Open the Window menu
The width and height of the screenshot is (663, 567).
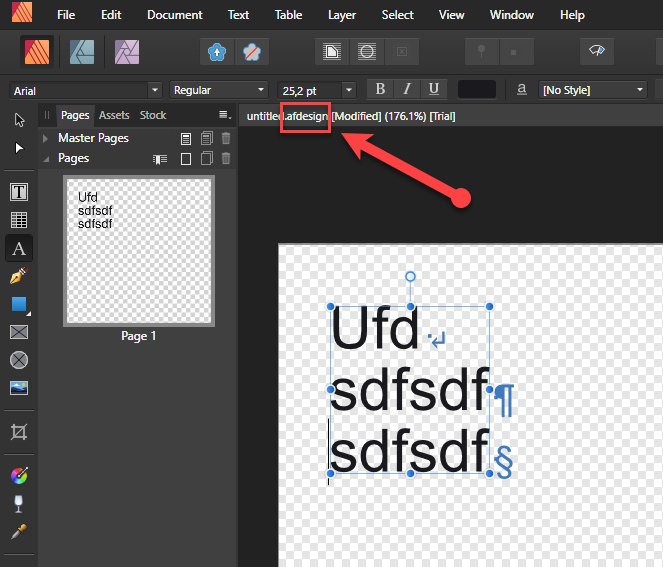[x=512, y=15]
